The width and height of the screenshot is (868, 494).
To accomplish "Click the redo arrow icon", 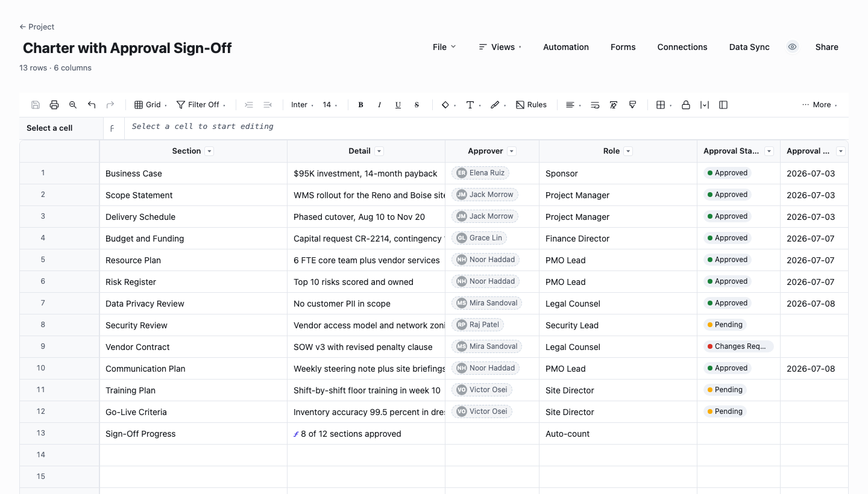I will tap(110, 105).
